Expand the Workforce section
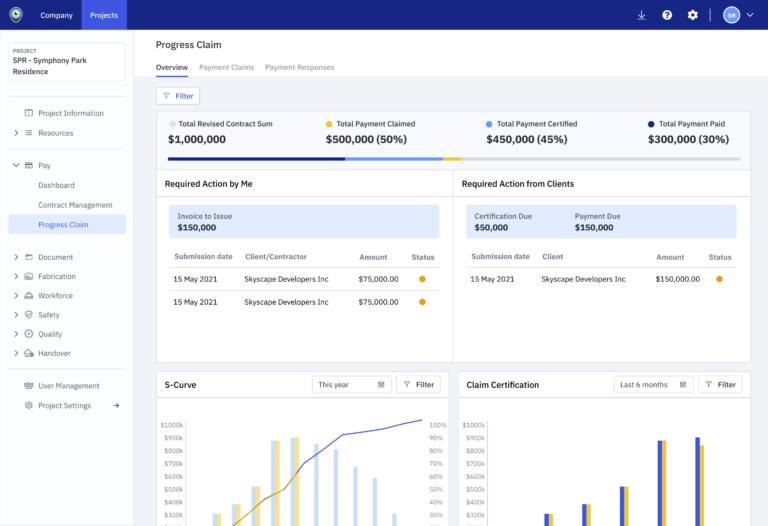768x526 pixels. [x=16, y=295]
